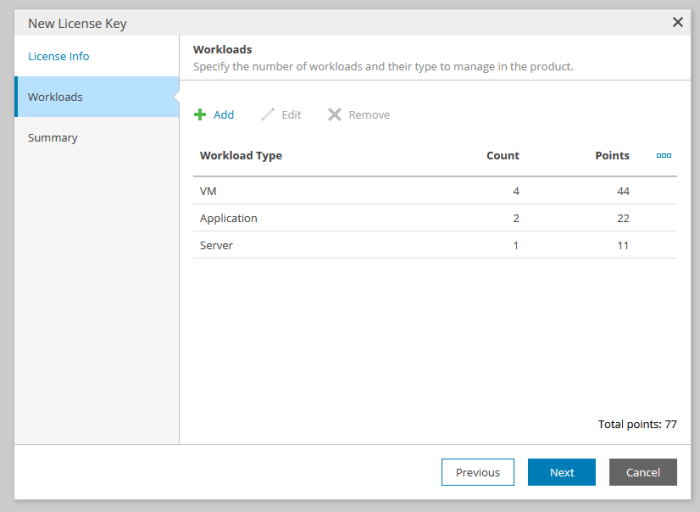700x512 pixels.
Task: Click the Server points value 11
Action: coord(623,246)
